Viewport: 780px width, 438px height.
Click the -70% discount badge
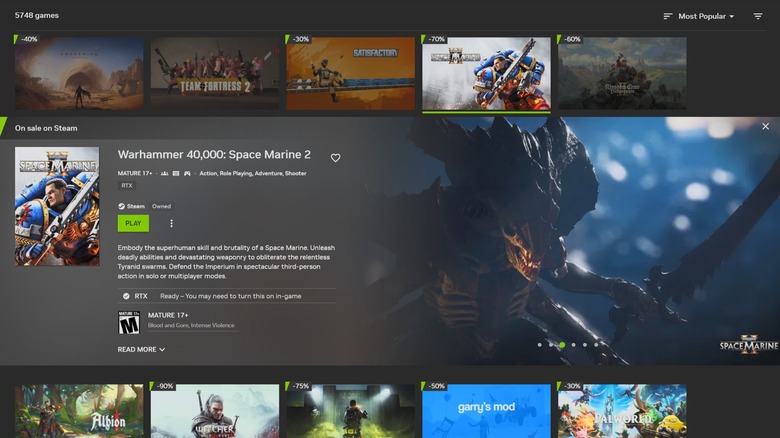(x=434, y=39)
